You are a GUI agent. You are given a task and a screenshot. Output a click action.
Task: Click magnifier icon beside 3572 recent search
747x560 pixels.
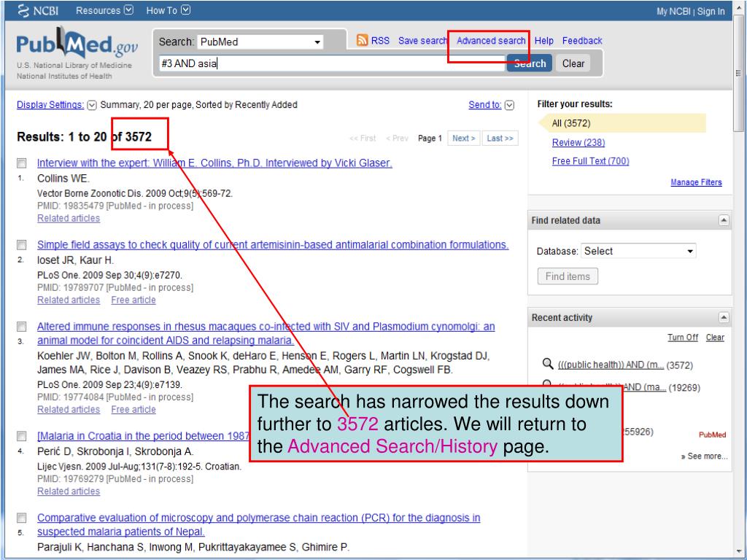pyautogui.click(x=547, y=365)
